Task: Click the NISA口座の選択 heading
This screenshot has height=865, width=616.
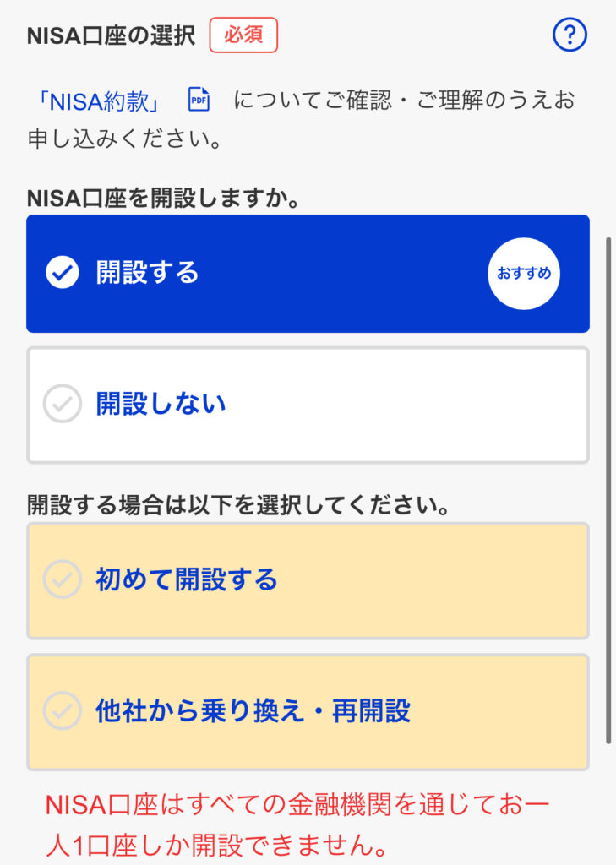Action: pos(111,36)
